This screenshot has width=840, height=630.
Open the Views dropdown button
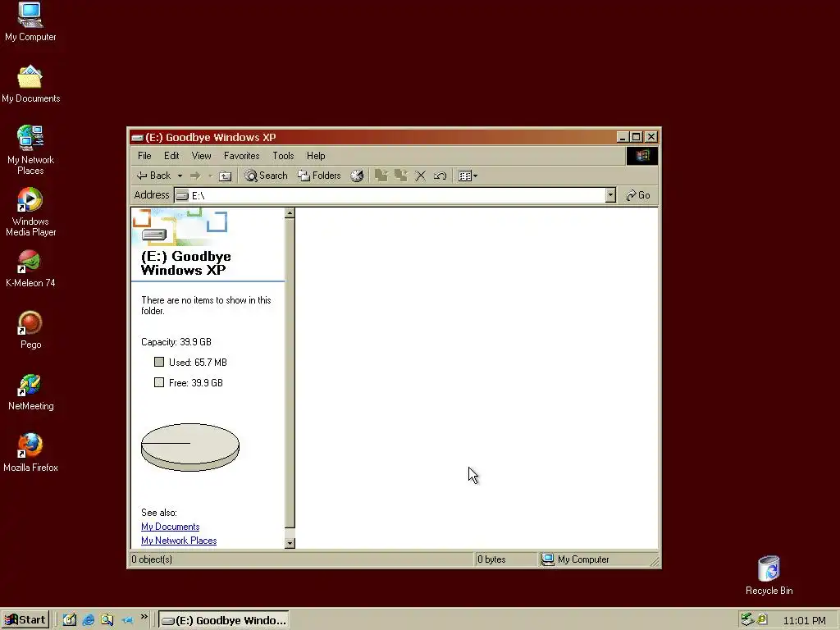tap(468, 176)
